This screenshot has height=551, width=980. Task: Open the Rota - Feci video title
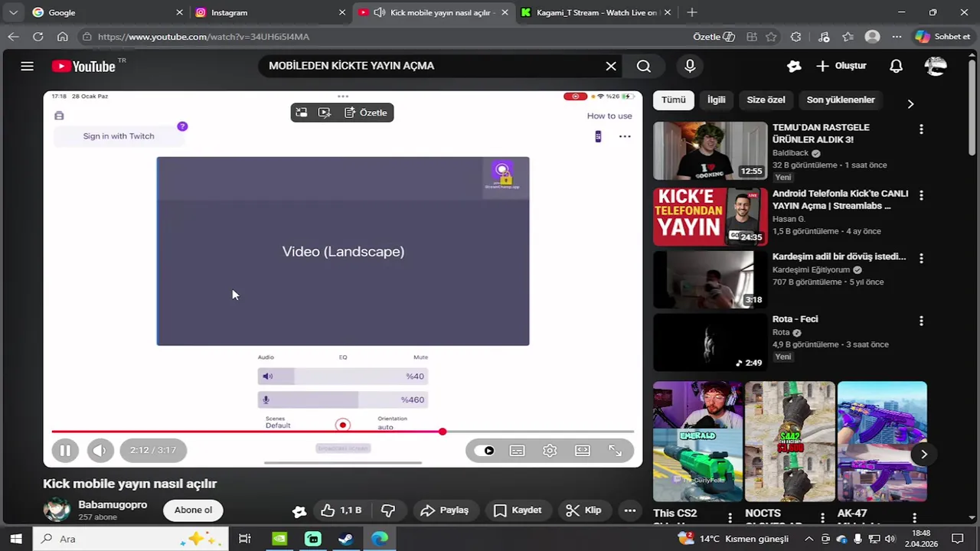point(795,319)
